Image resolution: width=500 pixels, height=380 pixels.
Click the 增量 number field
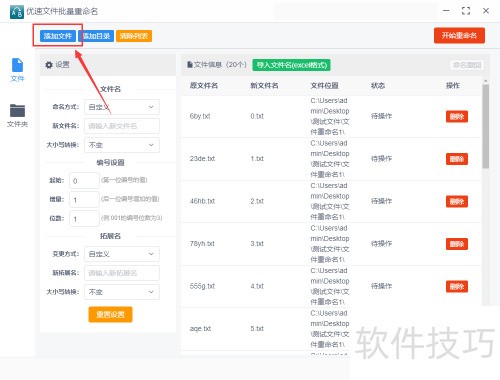click(x=84, y=200)
